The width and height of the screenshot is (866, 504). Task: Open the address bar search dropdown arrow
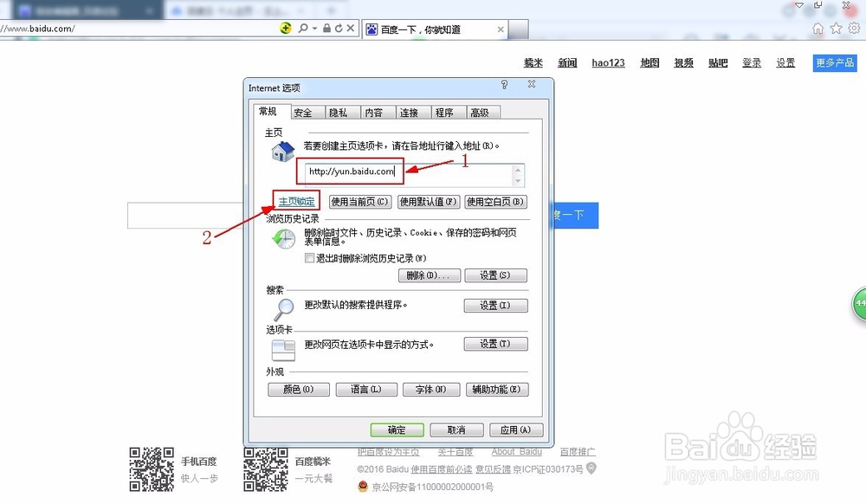(315, 29)
